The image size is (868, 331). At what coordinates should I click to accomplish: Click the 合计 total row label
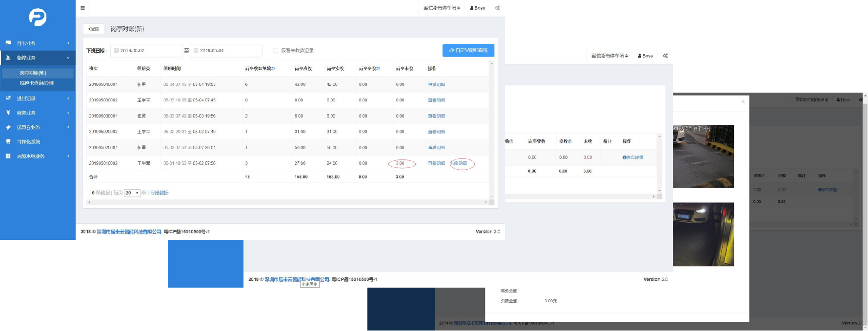(93, 177)
